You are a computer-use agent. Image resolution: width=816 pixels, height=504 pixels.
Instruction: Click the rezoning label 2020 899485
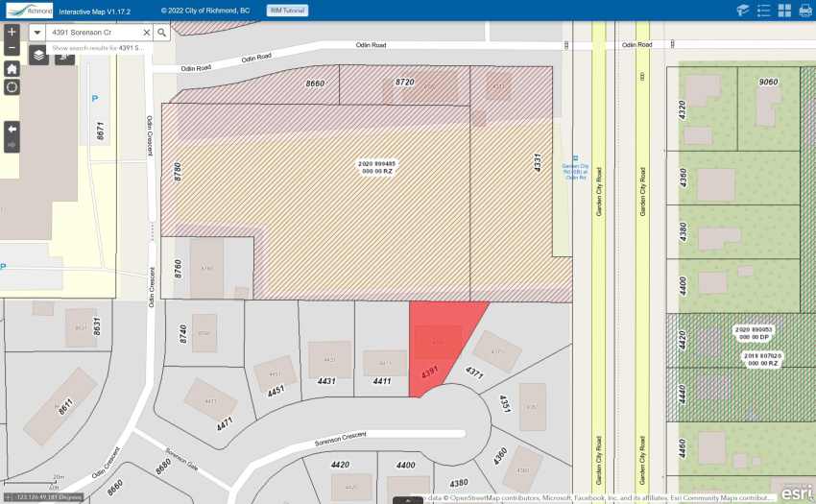pyautogui.click(x=376, y=167)
